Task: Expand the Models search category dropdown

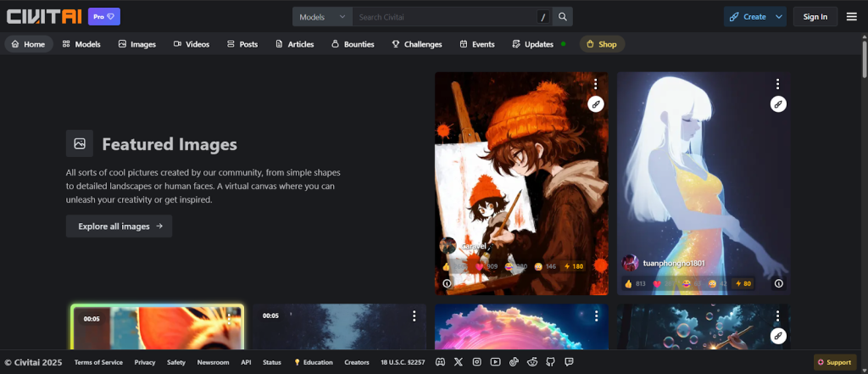Action: [322, 17]
